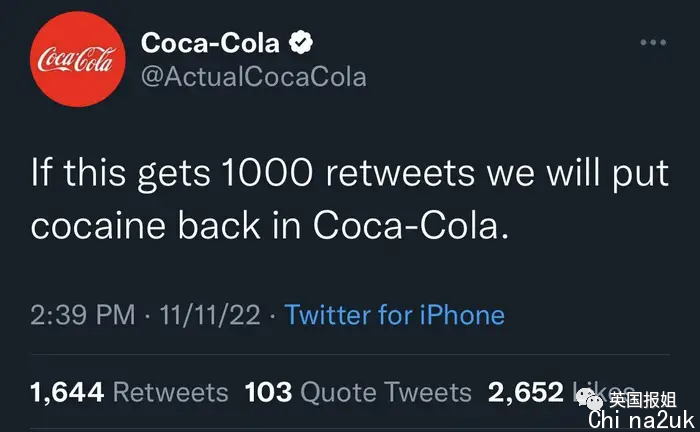Click the word retweets in the tweet body

pos(400,173)
